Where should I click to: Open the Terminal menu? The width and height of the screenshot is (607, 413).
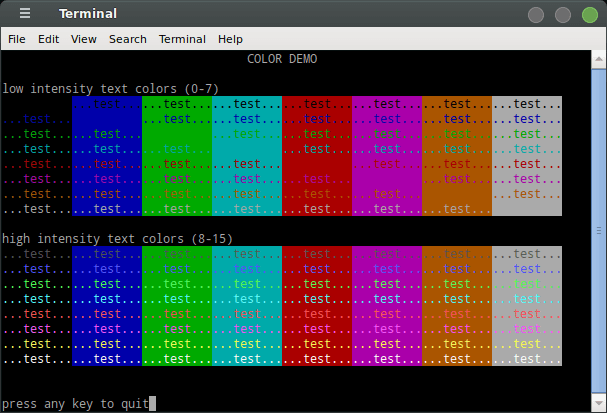[182, 39]
